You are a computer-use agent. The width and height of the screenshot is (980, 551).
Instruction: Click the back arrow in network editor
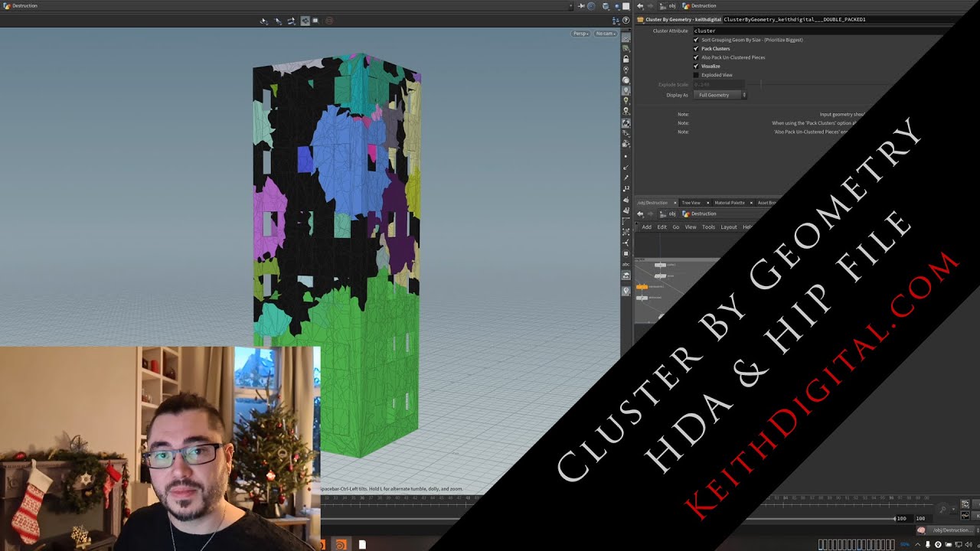click(x=640, y=214)
